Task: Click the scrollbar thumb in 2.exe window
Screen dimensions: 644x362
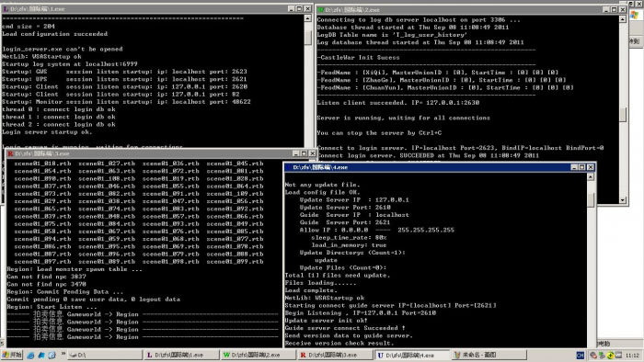Action: coord(623,114)
